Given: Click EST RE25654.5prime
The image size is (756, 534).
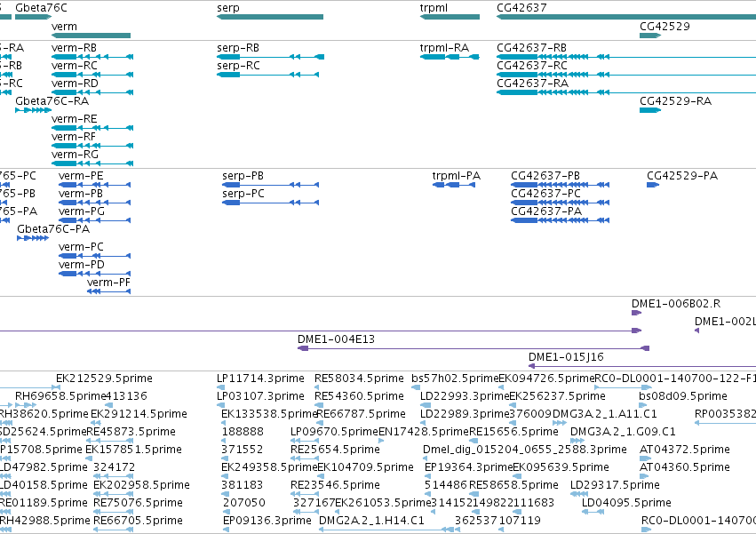Looking at the screenshot, I should click(x=335, y=450).
